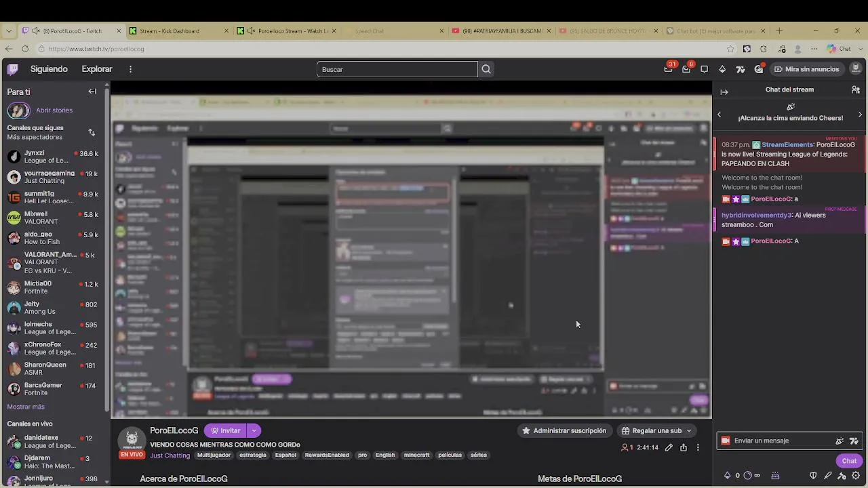Collapse the Para ti sidebar
The height and width of the screenshot is (488, 868).
tap(92, 91)
